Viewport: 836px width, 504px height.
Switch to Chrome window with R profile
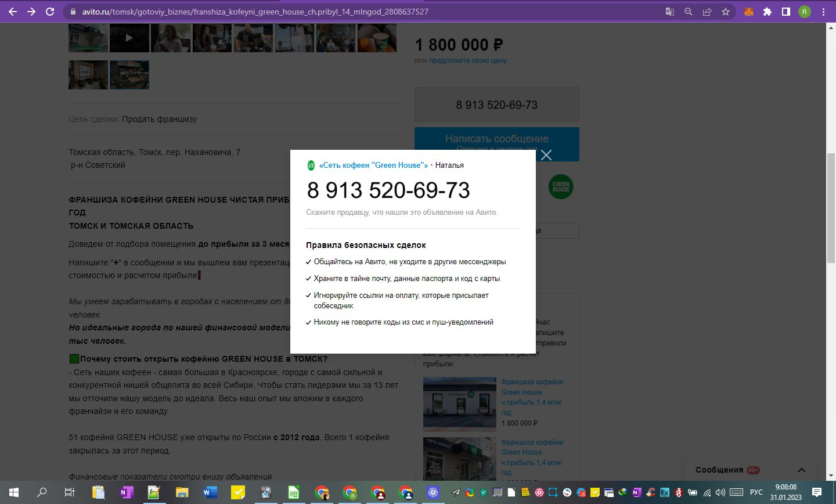pos(349,492)
